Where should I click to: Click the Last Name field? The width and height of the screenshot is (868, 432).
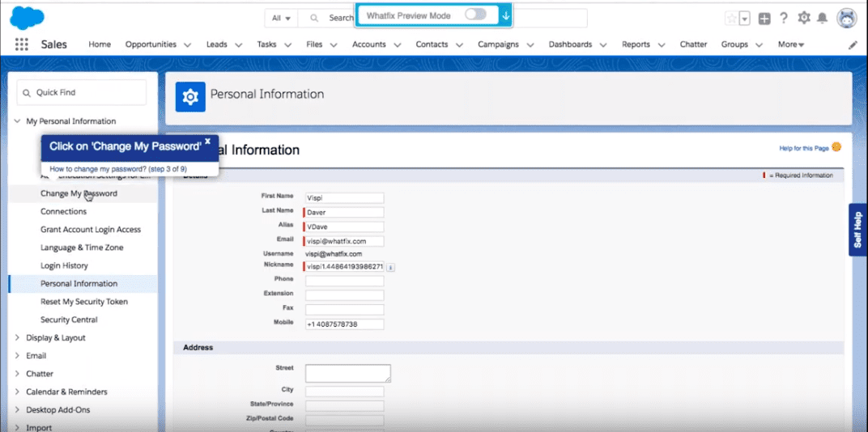click(x=344, y=212)
